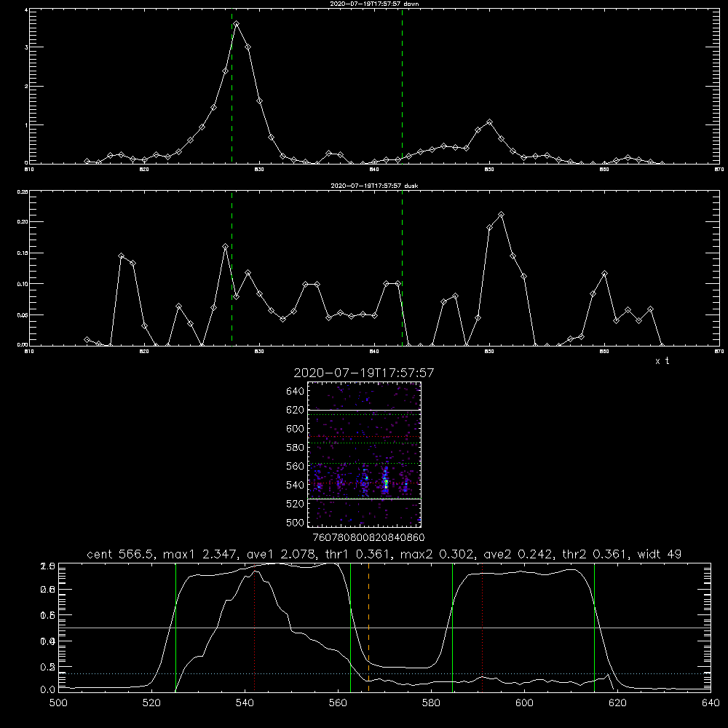Click the 520 tick label of the bottom profile plot x-axis

(x=152, y=703)
